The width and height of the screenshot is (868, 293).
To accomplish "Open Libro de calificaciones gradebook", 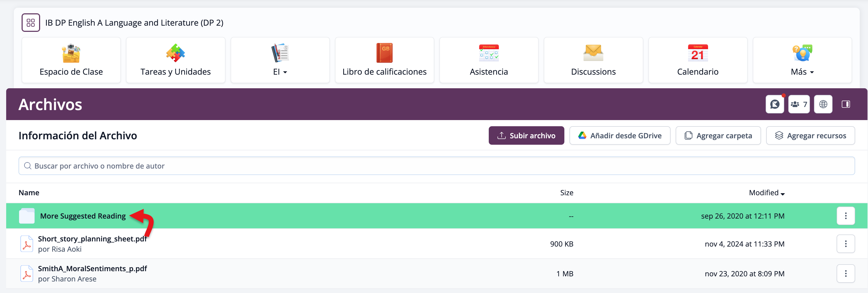I will point(384,60).
